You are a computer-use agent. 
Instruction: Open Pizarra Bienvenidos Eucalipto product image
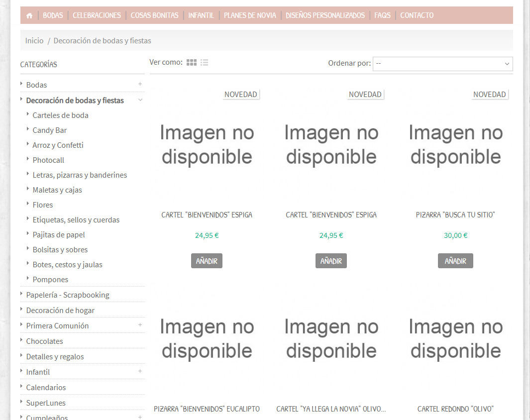(x=207, y=338)
